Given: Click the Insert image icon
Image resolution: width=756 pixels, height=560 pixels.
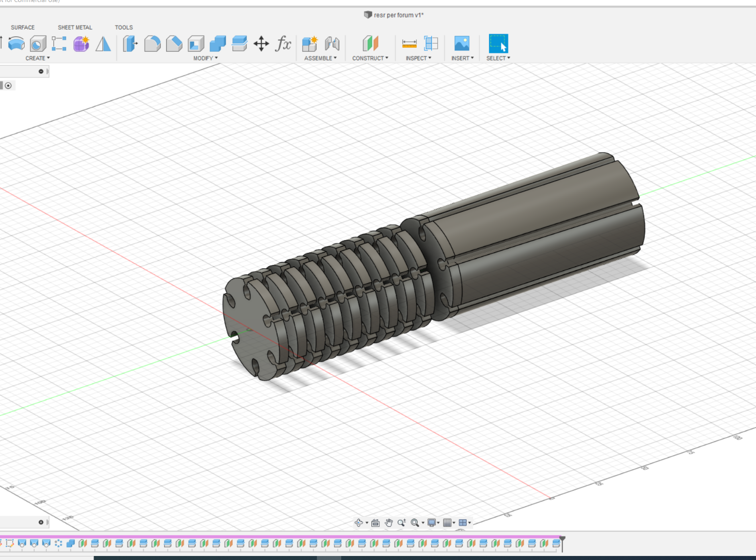Looking at the screenshot, I should tap(462, 44).
